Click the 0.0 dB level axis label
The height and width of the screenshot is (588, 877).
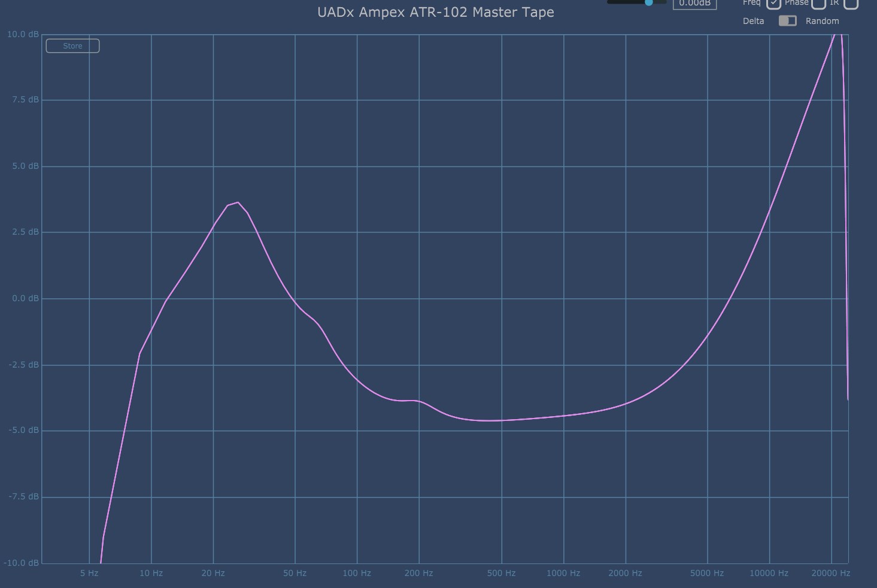coord(25,298)
